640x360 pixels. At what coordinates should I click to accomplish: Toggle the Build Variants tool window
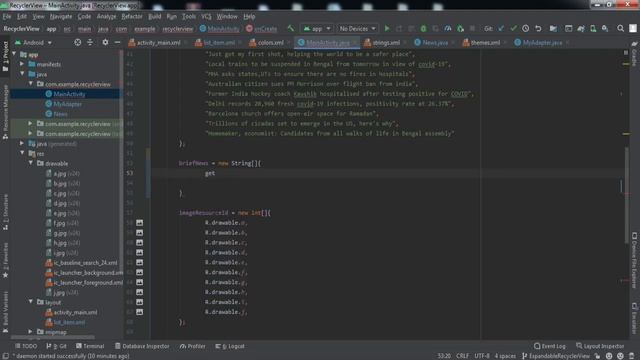[x=5, y=313]
